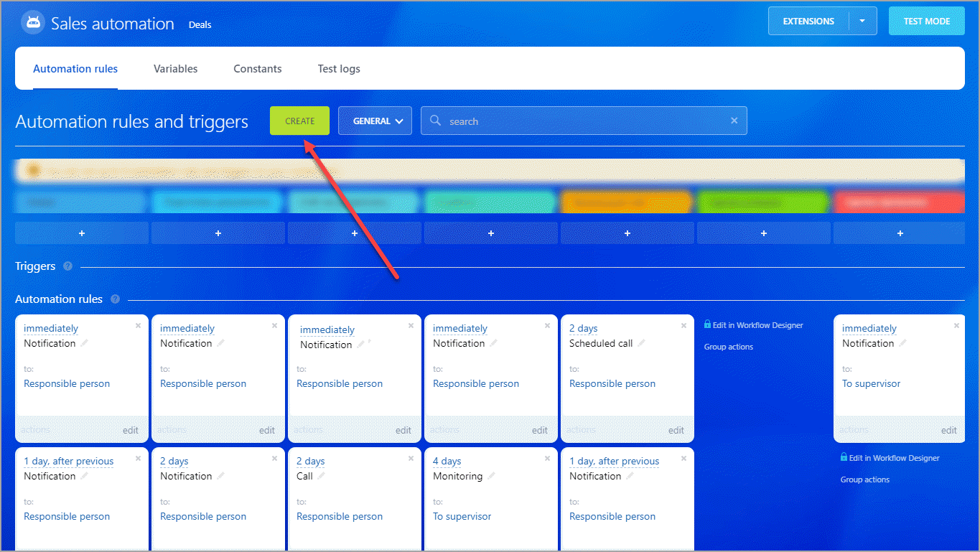The image size is (980, 552).
Task: Open the help icon beside Automation rules heading
Action: coord(115,299)
